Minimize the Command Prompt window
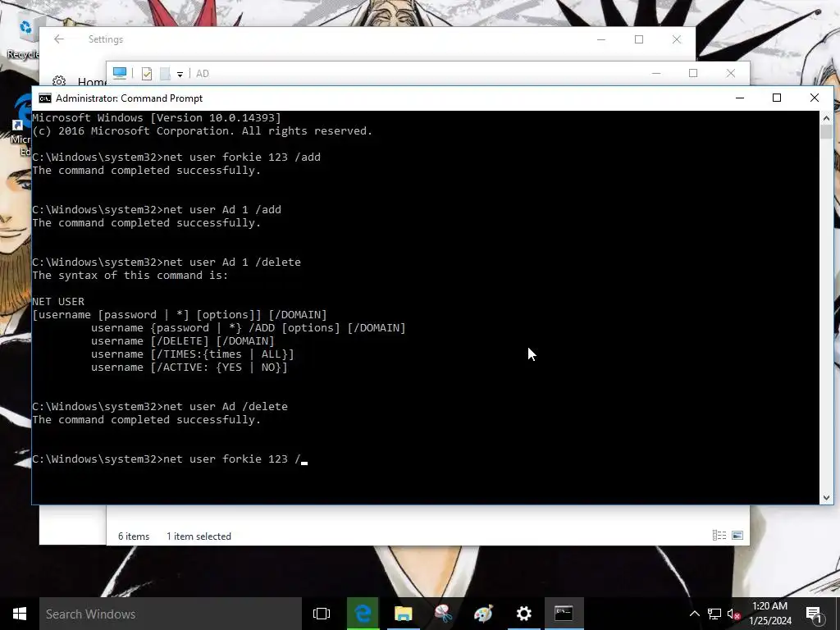This screenshot has height=630, width=840. pyautogui.click(x=740, y=98)
